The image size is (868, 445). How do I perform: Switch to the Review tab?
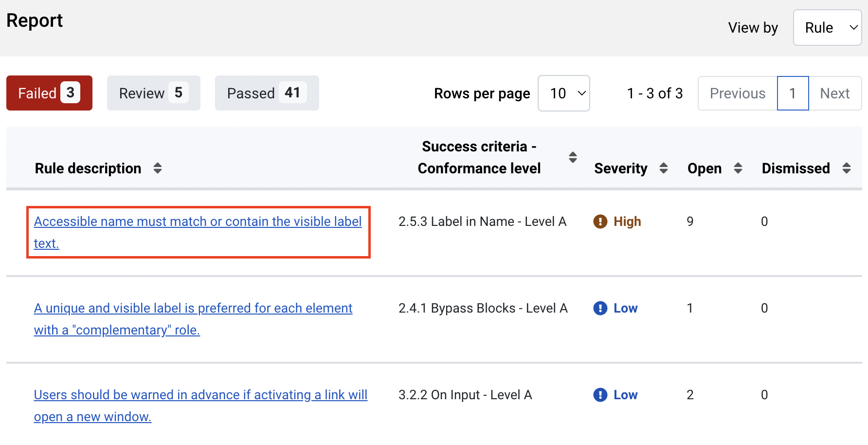tap(153, 93)
